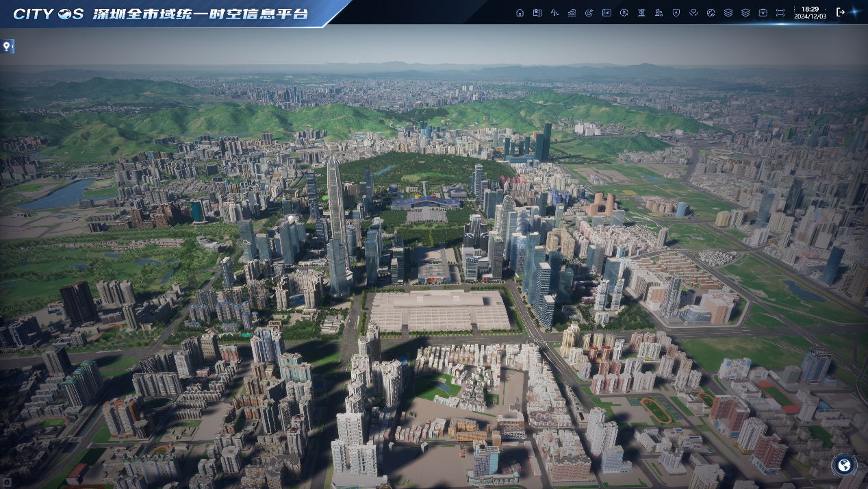Screen dimensions: 868x489
Task: Open the map with location pin icon
Action: (537, 12)
